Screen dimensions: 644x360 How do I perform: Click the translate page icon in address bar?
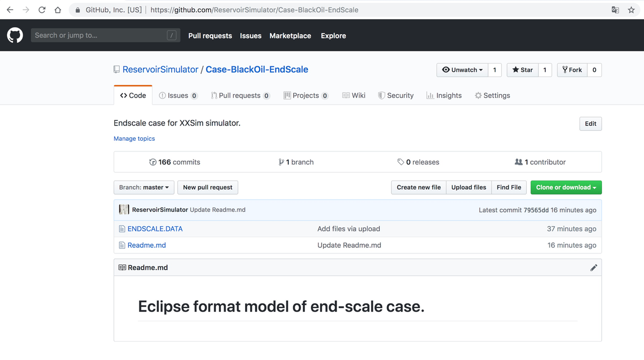pyautogui.click(x=615, y=10)
